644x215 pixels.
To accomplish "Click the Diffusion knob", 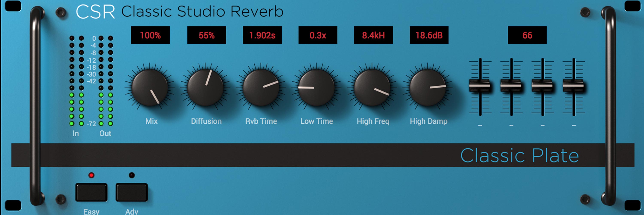I will pyautogui.click(x=205, y=88).
